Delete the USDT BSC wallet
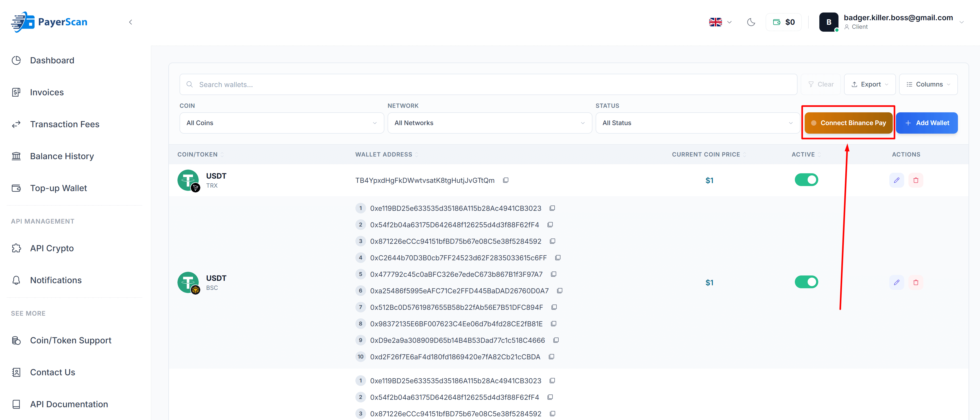This screenshot has height=420, width=980. [x=916, y=282]
